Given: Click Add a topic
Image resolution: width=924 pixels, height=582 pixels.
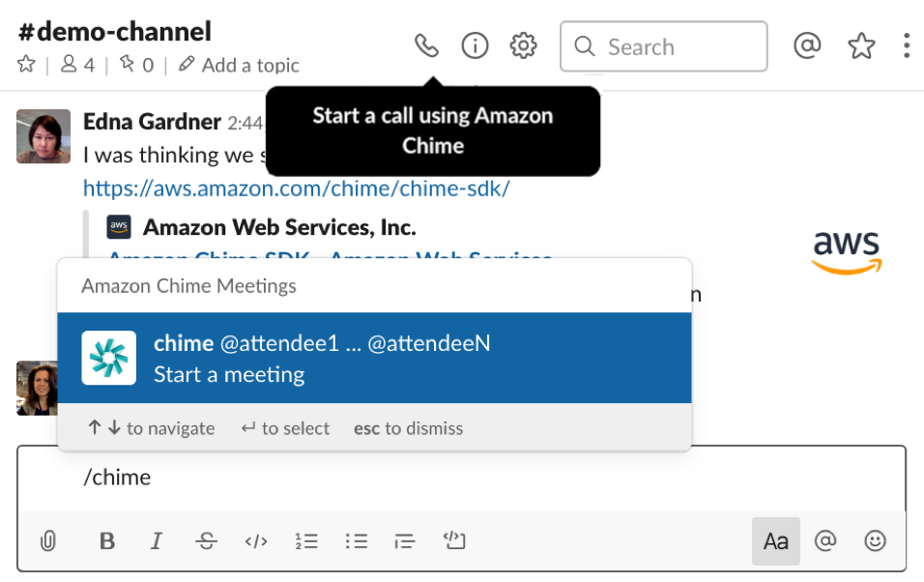Looking at the screenshot, I should [239, 65].
